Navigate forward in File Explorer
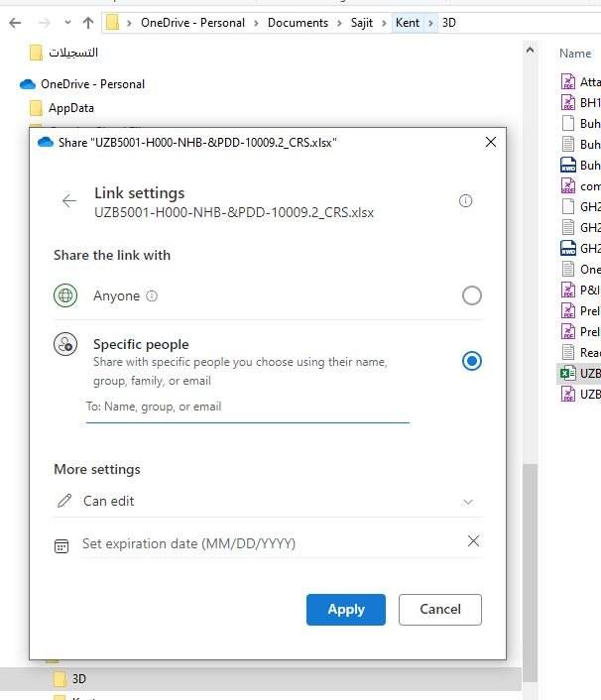601x700 pixels. (x=45, y=23)
